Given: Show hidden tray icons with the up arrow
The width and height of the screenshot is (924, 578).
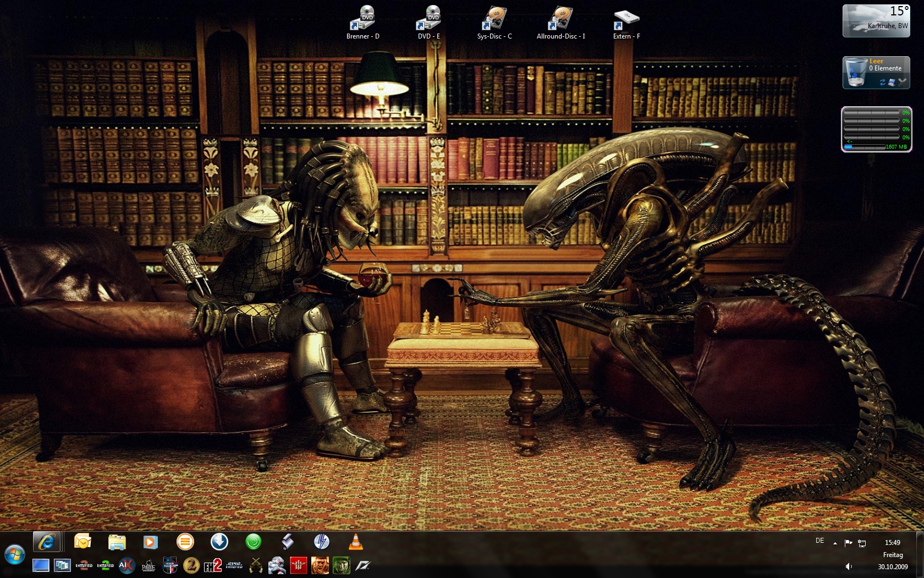Looking at the screenshot, I should 835,543.
